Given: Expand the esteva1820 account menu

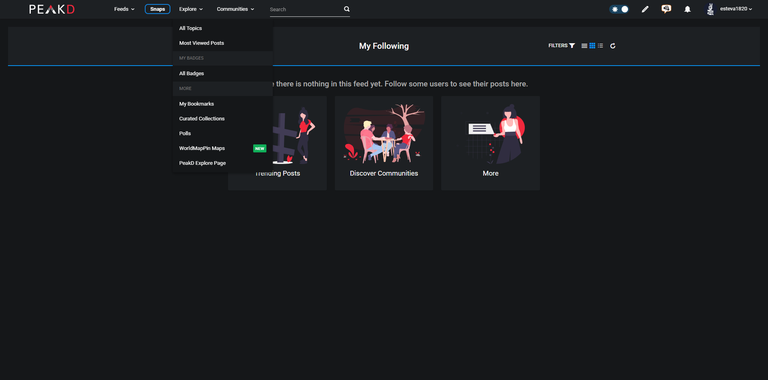Looking at the screenshot, I should [736, 9].
